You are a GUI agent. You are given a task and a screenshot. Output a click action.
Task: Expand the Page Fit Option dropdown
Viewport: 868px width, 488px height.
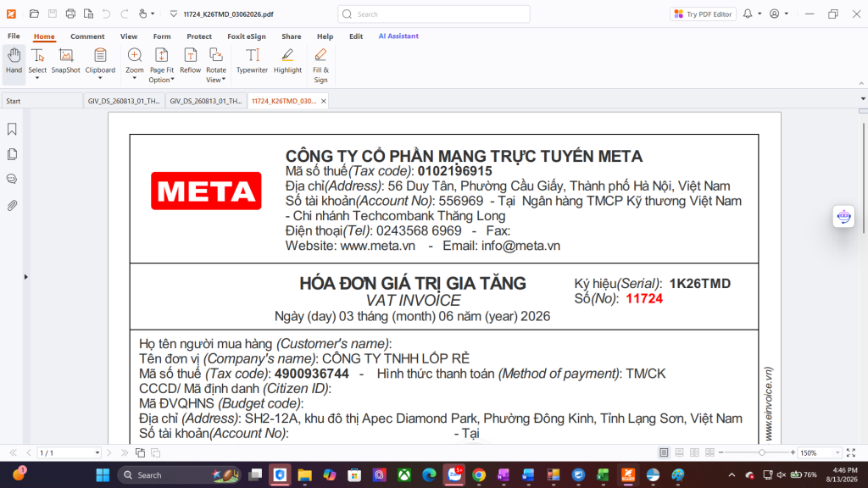pos(172,80)
